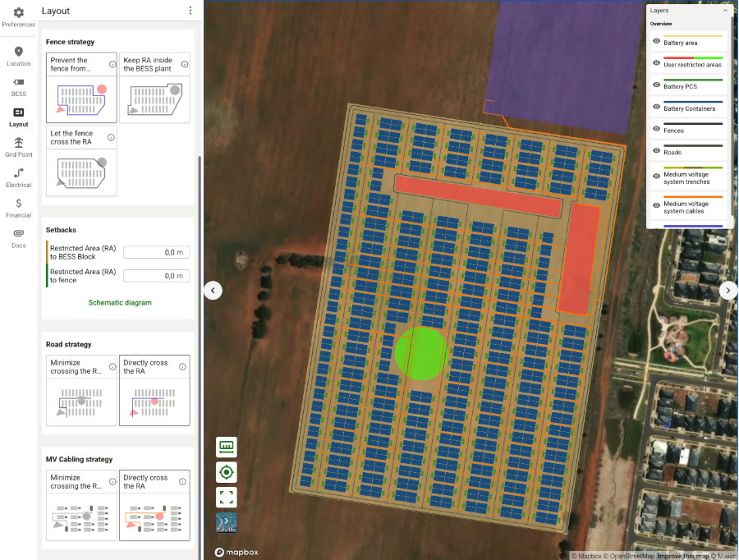Click the RA to BESS Block setback field
The image size is (739, 560).
pyautogui.click(x=157, y=252)
